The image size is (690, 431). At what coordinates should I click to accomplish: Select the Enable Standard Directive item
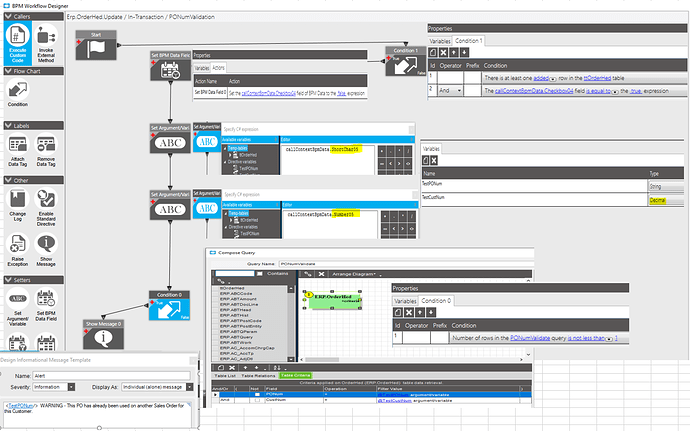click(x=46, y=206)
